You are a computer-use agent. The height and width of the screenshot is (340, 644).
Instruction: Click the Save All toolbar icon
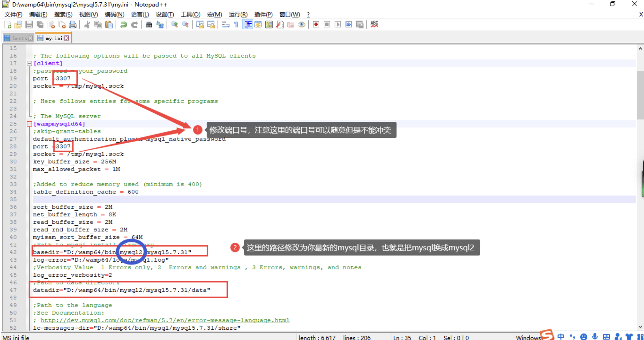[40, 24]
